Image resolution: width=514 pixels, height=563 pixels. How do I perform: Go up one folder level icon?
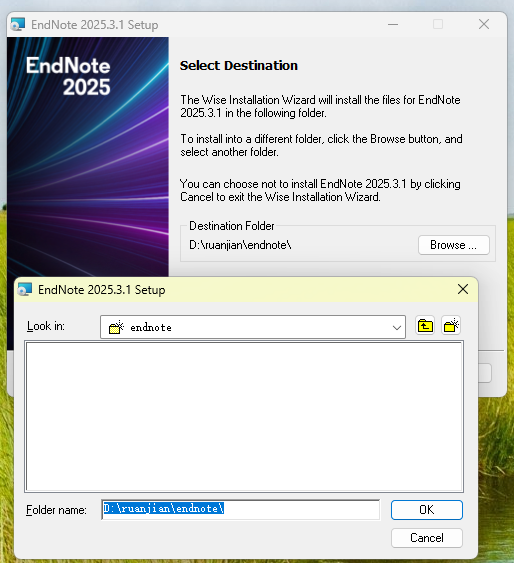[x=425, y=326]
